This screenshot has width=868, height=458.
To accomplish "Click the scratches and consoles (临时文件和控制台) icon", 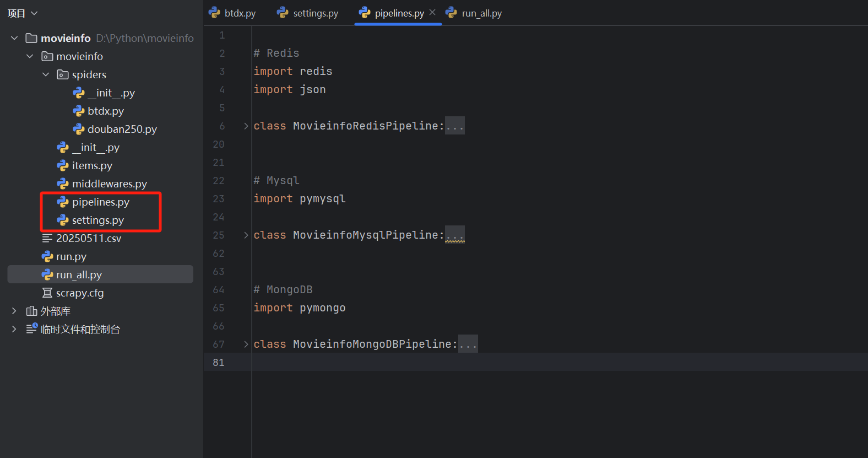I will pos(32,329).
